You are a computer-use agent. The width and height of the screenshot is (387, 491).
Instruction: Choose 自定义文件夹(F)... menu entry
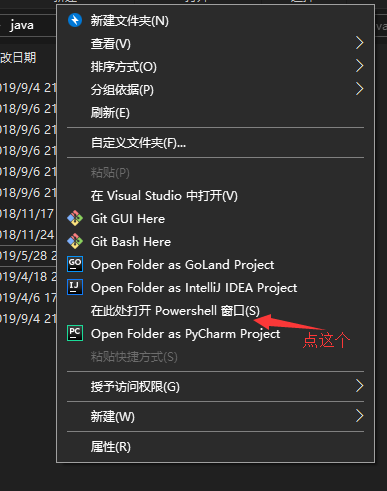215,143
